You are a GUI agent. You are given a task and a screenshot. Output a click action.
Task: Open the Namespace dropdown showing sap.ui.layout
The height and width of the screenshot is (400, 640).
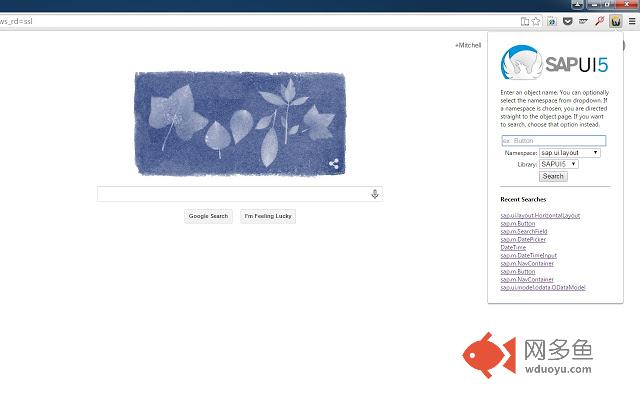(x=570, y=153)
